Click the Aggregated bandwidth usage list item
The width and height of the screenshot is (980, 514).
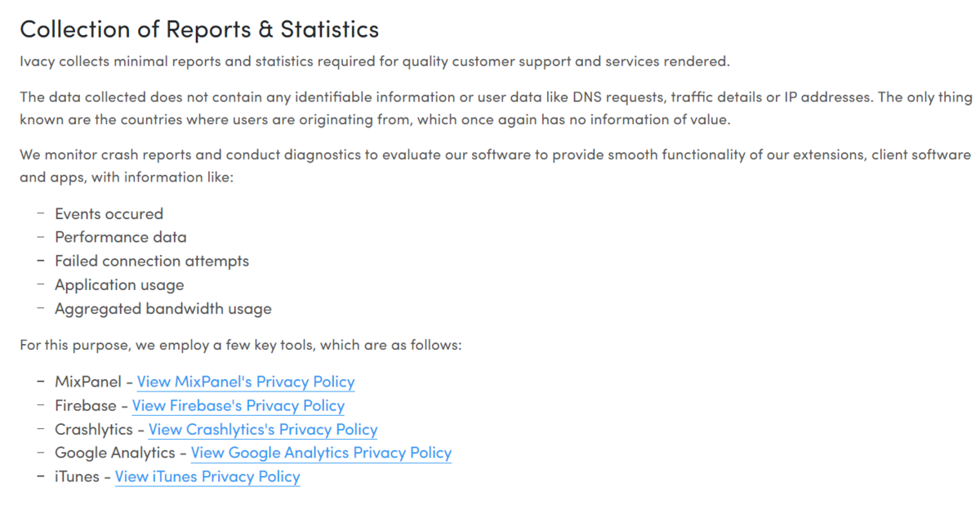(x=163, y=309)
